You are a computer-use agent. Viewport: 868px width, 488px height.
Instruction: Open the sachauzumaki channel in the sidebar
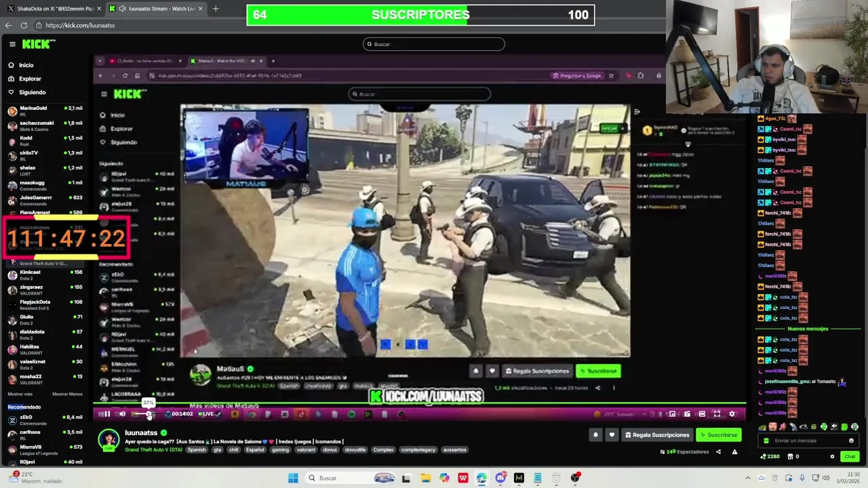[x=45, y=125]
